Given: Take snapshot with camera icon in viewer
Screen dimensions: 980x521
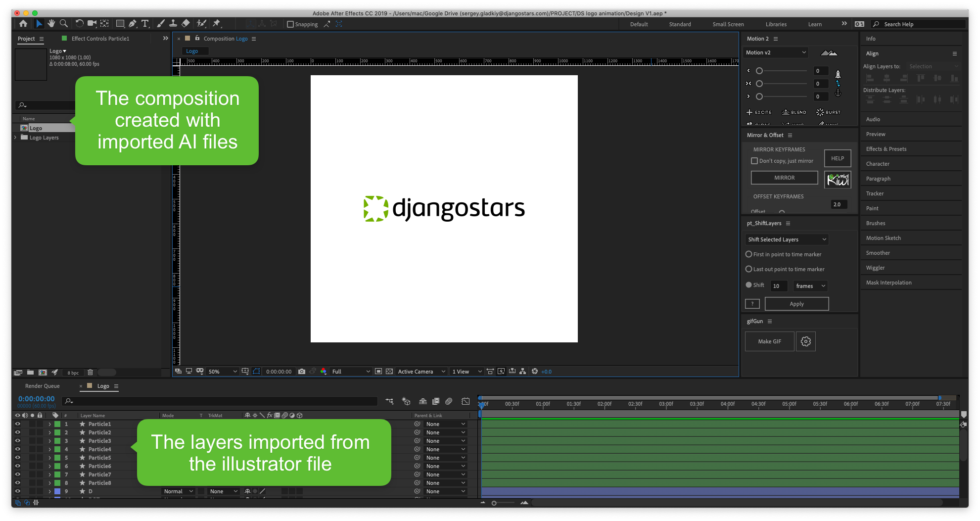Looking at the screenshot, I should pyautogui.click(x=302, y=372).
